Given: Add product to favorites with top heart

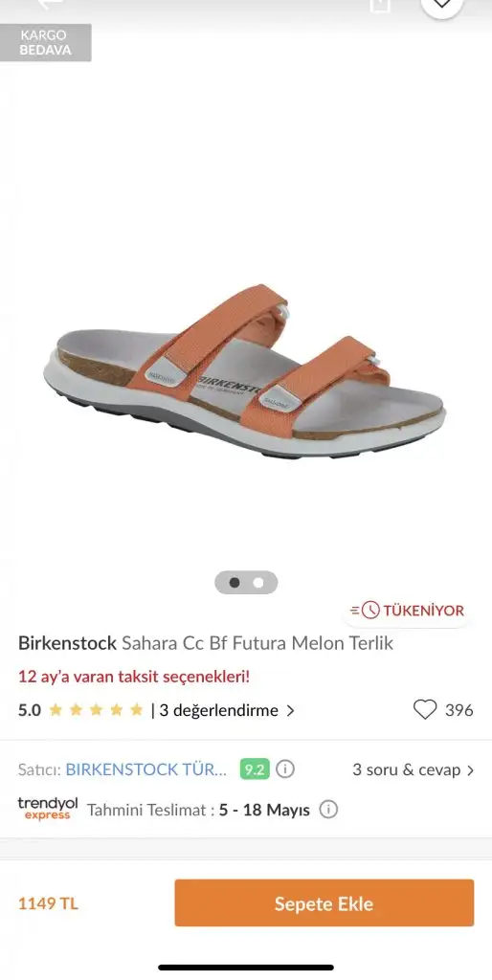Looking at the screenshot, I should [442, 5].
